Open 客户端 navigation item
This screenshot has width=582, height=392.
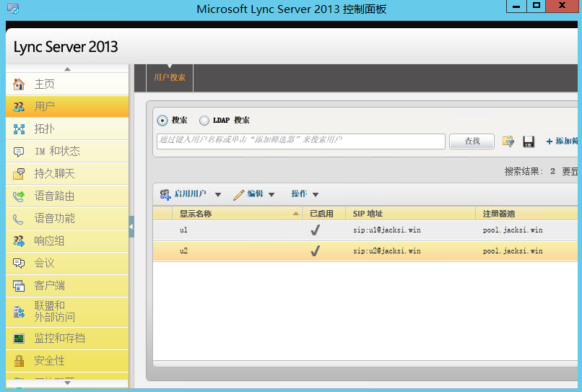click(x=67, y=285)
